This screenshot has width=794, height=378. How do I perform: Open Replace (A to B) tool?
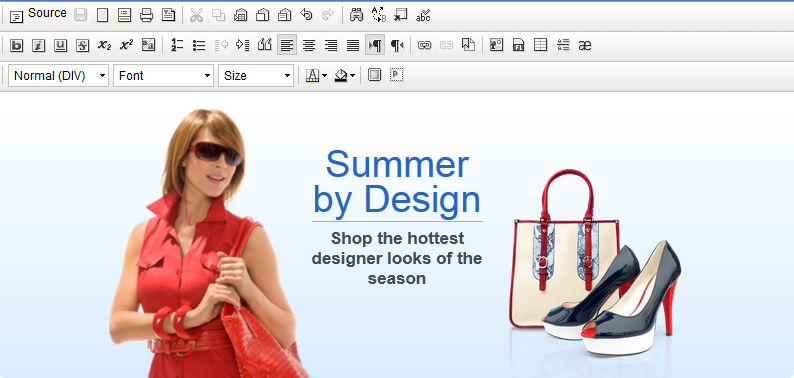point(379,15)
